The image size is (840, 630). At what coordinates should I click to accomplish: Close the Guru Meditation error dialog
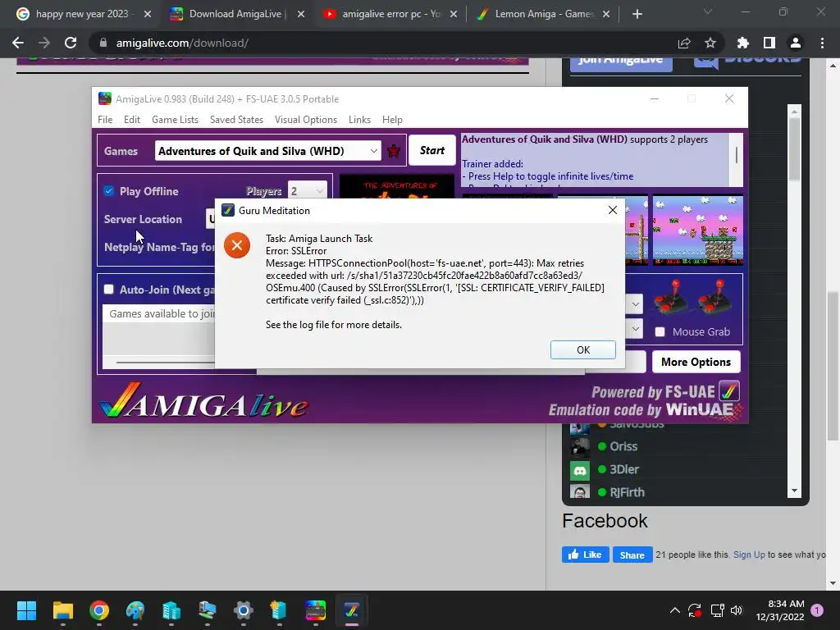click(x=612, y=211)
